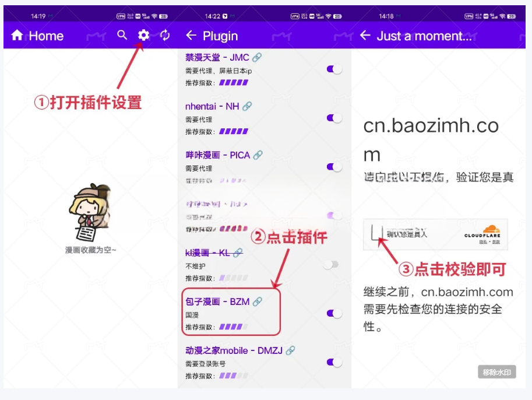Toggle the 动漫之家mobile - DMZJ plugin switch
The image size is (532, 400).
coord(334,362)
